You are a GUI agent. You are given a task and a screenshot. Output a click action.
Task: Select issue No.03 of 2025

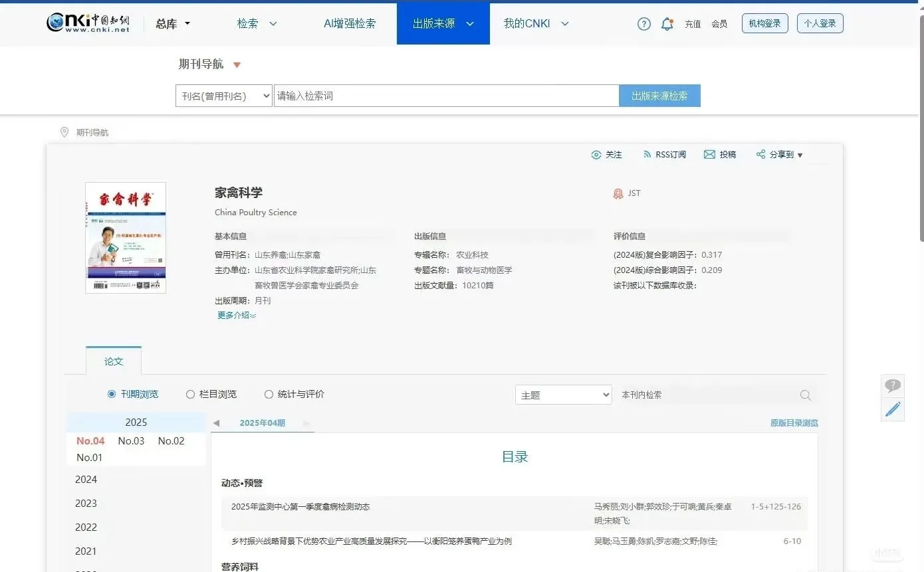(131, 440)
